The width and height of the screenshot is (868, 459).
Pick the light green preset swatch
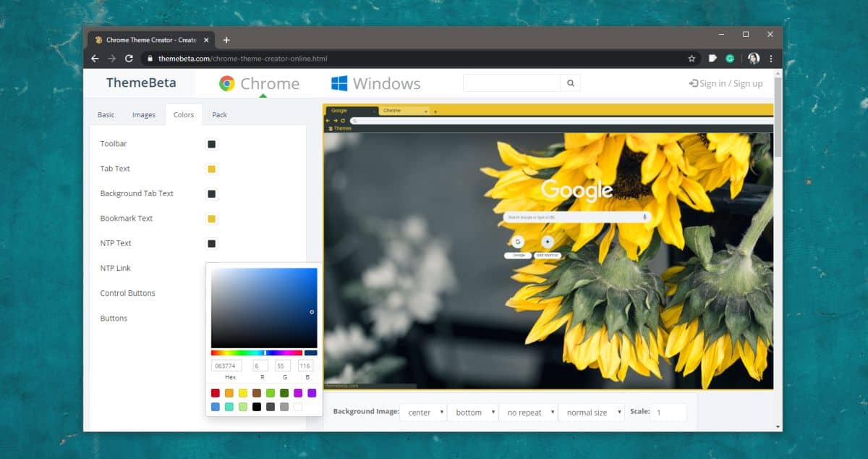271,393
